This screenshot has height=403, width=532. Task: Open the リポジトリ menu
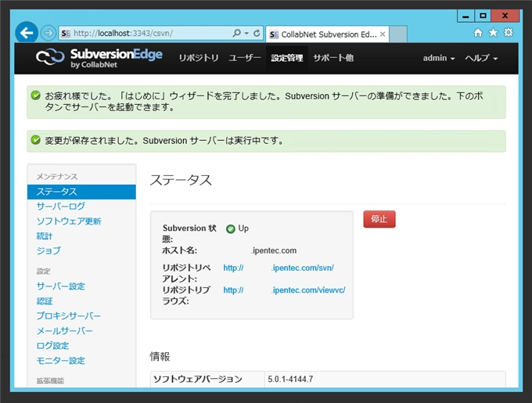point(199,58)
